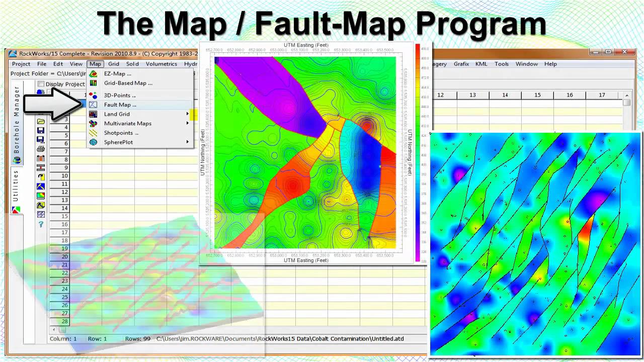The image size is (644, 362).
Task: Select 3D-Points in the Map menu
Action: 140,95
